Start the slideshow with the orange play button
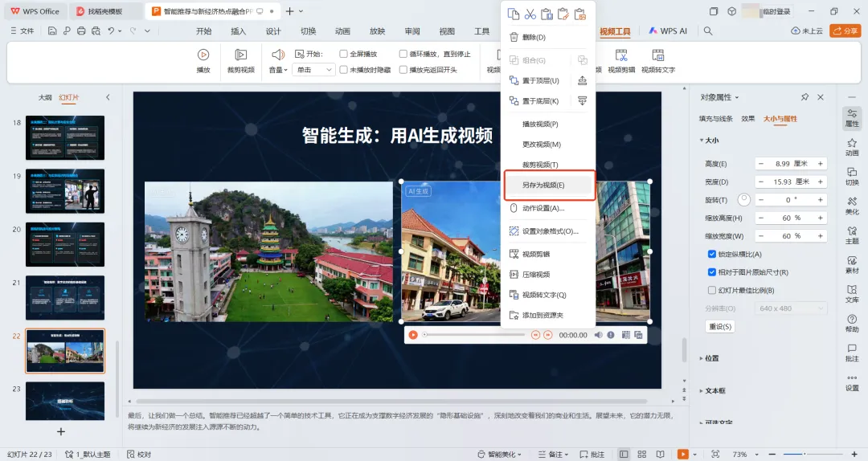 coord(682,455)
